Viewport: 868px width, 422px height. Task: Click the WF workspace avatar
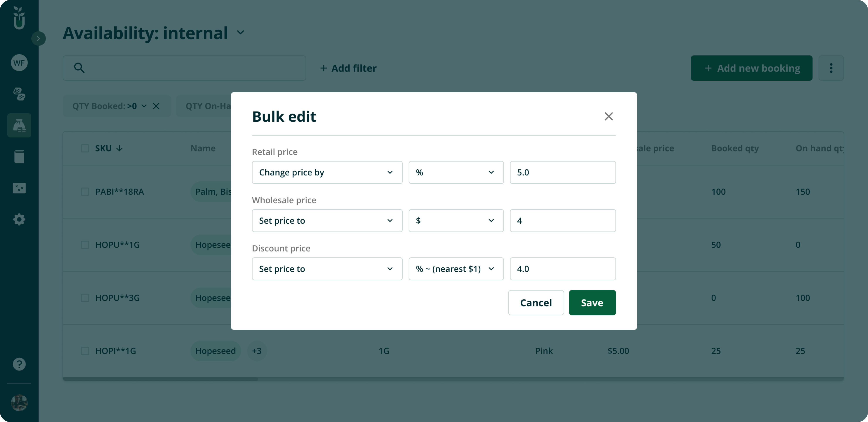(x=19, y=63)
